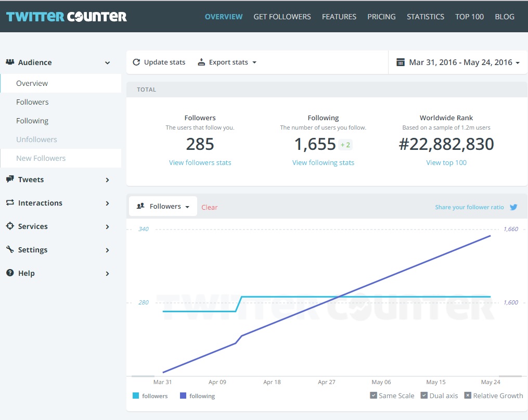Click the red Clear link
This screenshot has width=528, height=420.
[210, 208]
